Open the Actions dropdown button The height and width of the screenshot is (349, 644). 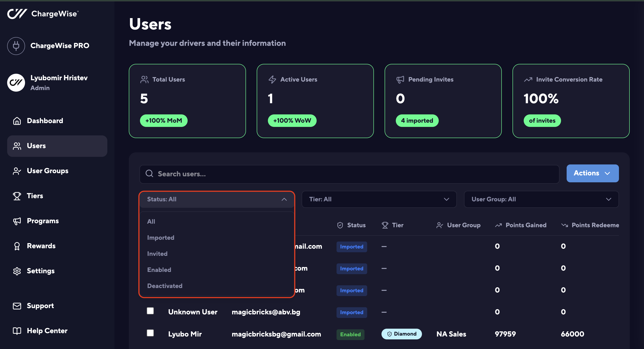592,173
